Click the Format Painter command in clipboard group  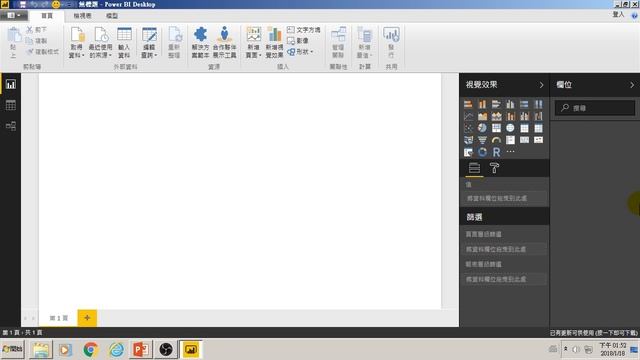click(43, 52)
